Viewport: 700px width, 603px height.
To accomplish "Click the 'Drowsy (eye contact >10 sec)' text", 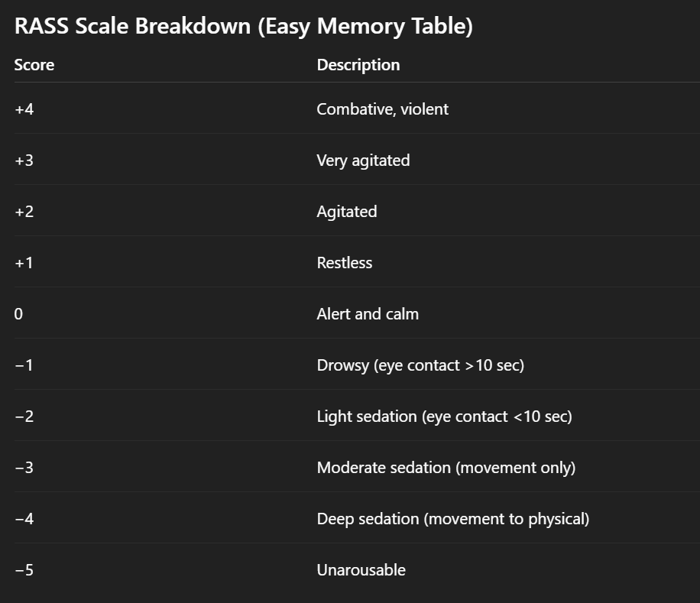I will coord(420,365).
